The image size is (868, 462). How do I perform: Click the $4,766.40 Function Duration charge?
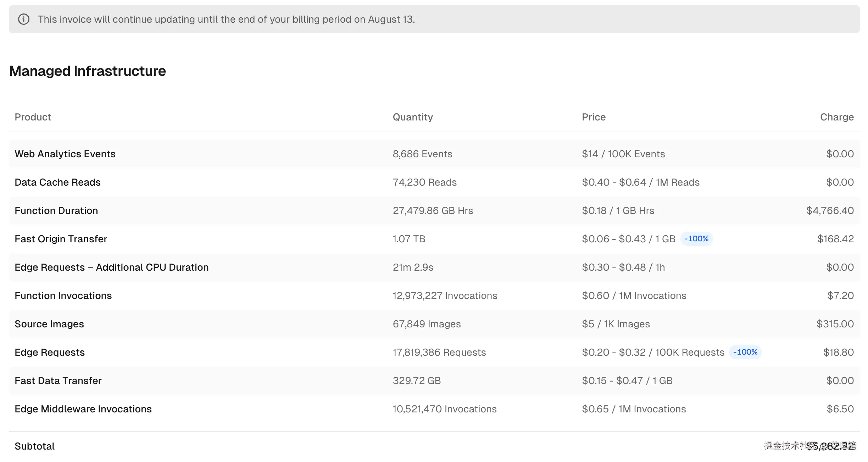click(830, 210)
